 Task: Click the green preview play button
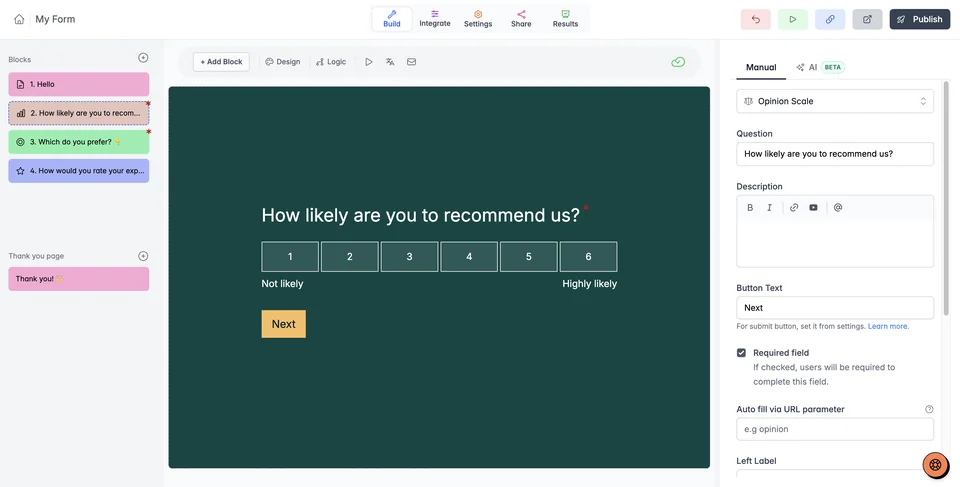click(x=793, y=19)
